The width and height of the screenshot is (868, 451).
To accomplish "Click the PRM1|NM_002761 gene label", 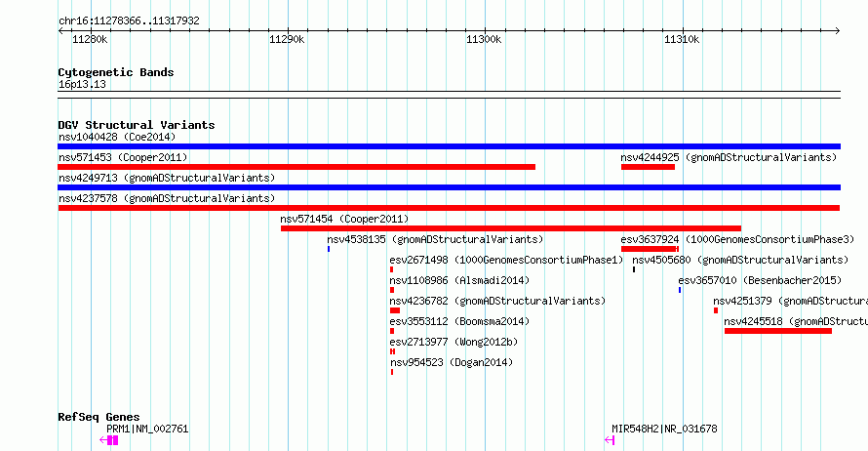I will tap(147, 429).
